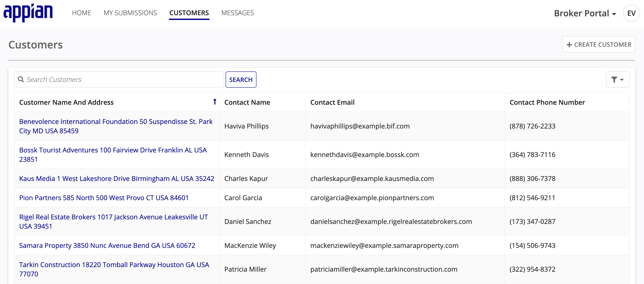Select contact name Patricia Miller

tap(245, 269)
